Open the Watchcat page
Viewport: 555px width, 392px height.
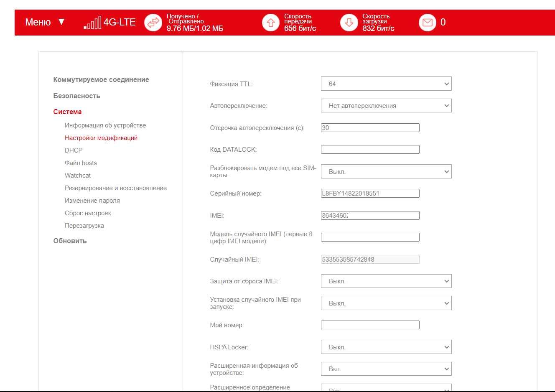pos(78,176)
